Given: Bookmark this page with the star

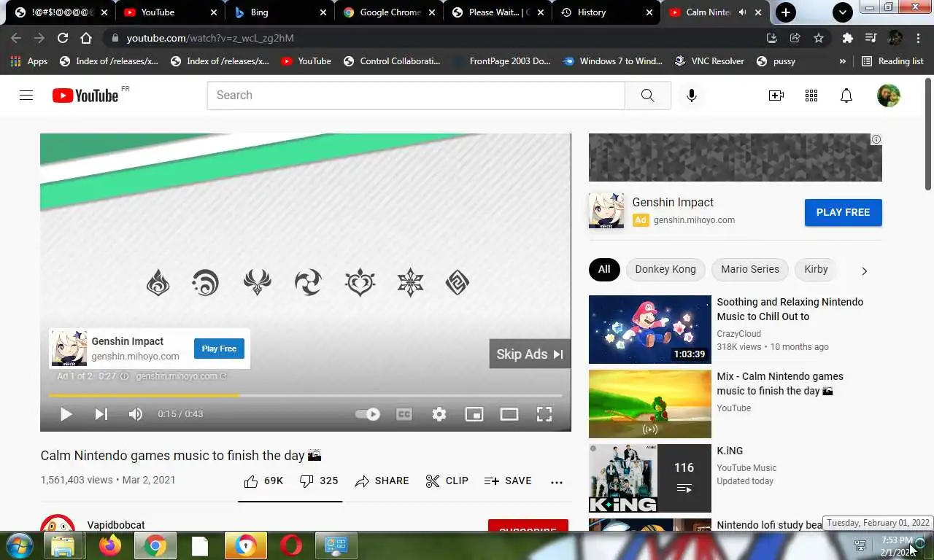Looking at the screenshot, I should click(819, 38).
